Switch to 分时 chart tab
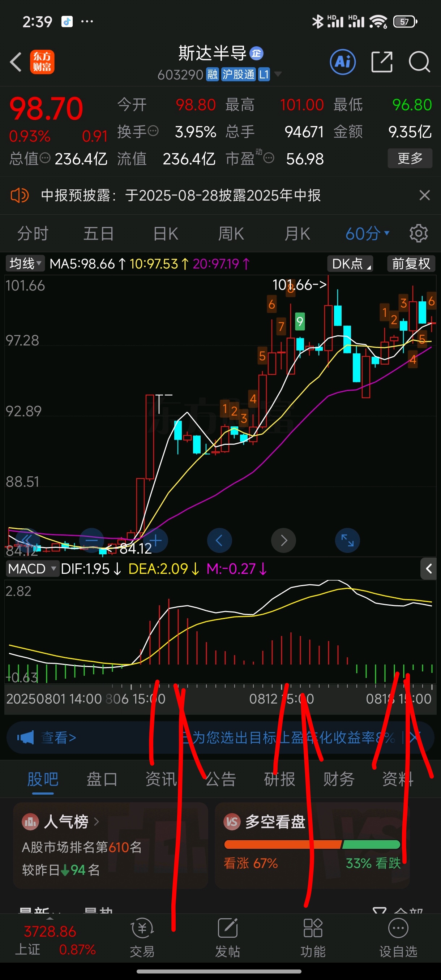The width and height of the screenshot is (441, 980). click(x=33, y=233)
